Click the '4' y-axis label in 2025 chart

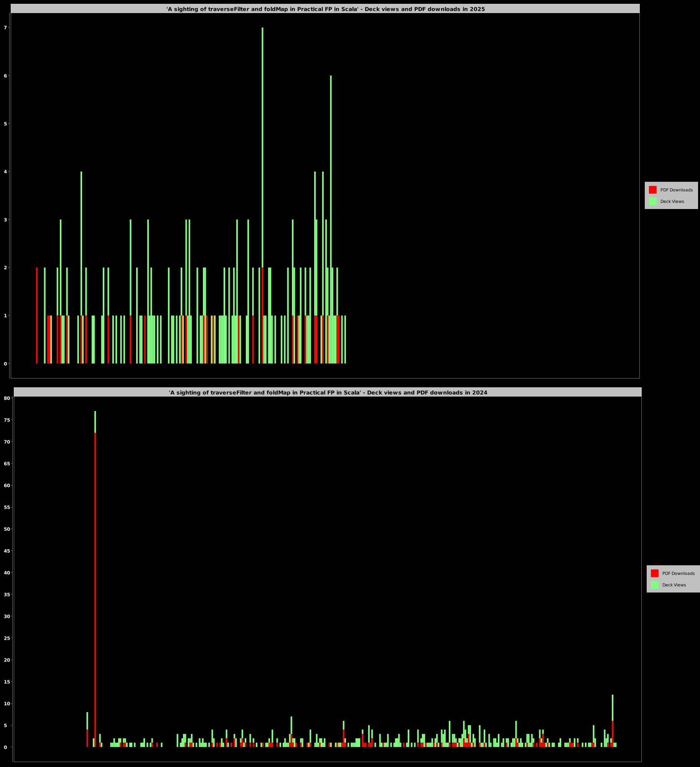point(5,172)
